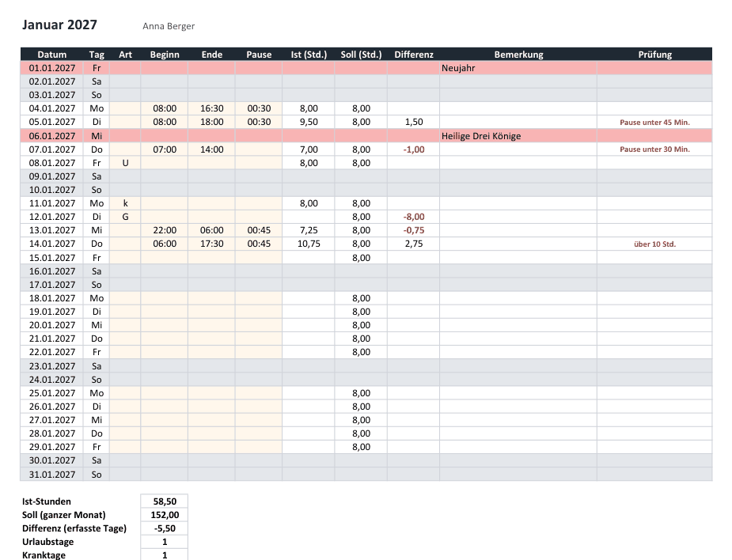Click the Art cell containing "k"
Viewport: 732px width, 560px height.
(x=125, y=203)
